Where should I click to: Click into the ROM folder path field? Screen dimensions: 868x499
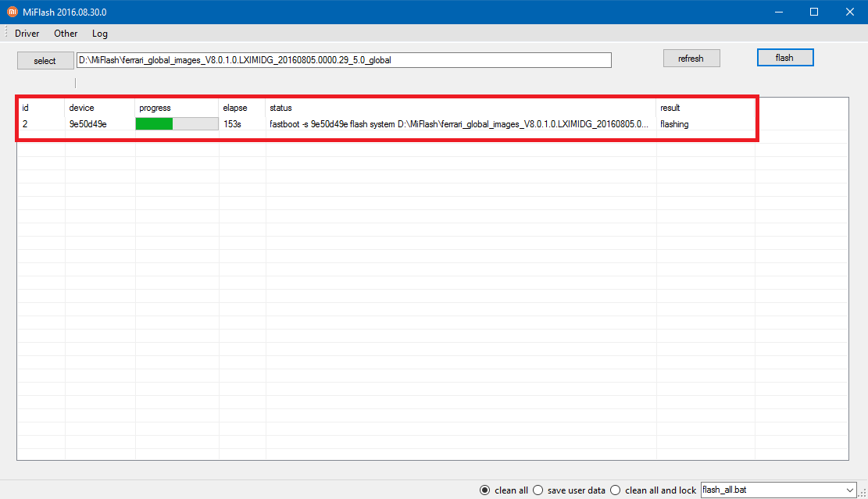click(344, 60)
